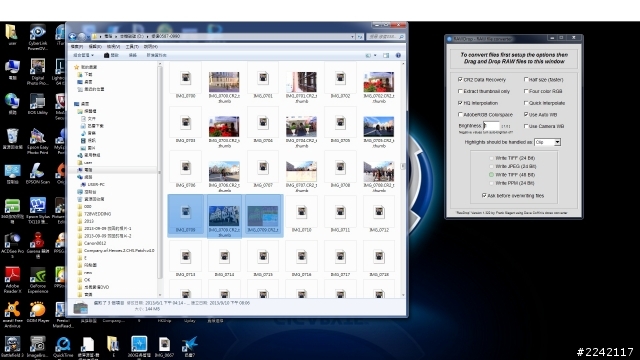Open the change view dropdown arrow
Viewport: 640px width, 360px height.
[375, 55]
